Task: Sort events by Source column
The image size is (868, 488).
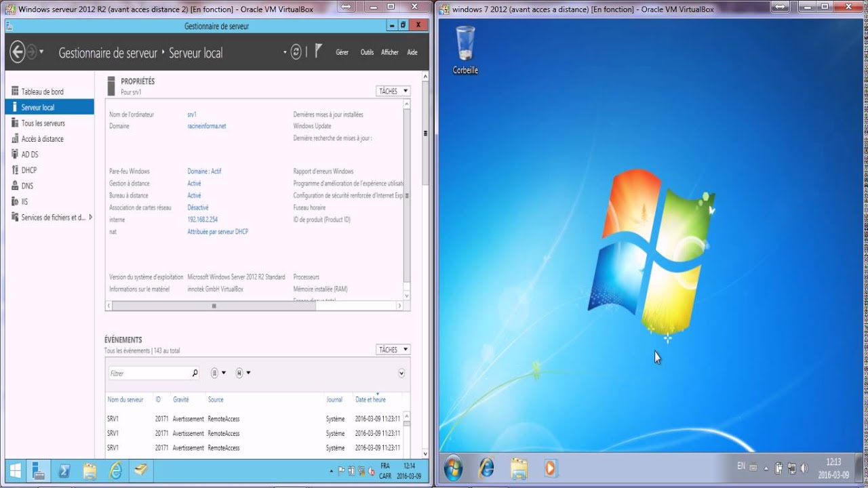Action: (216, 400)
